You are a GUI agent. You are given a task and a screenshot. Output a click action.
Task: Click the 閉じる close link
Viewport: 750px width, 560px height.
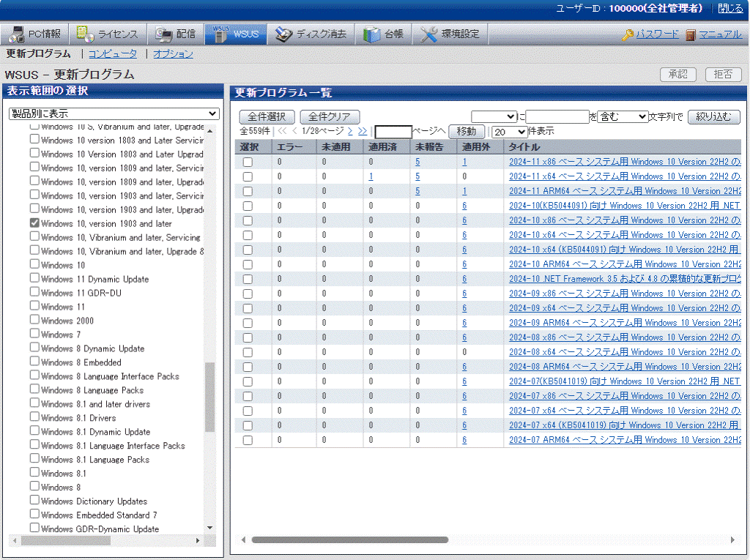pyautogui.click(x=730, y=9)
